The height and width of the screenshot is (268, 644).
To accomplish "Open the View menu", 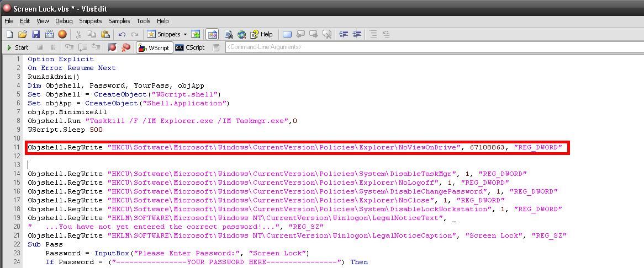I will [x=43, y=21].
